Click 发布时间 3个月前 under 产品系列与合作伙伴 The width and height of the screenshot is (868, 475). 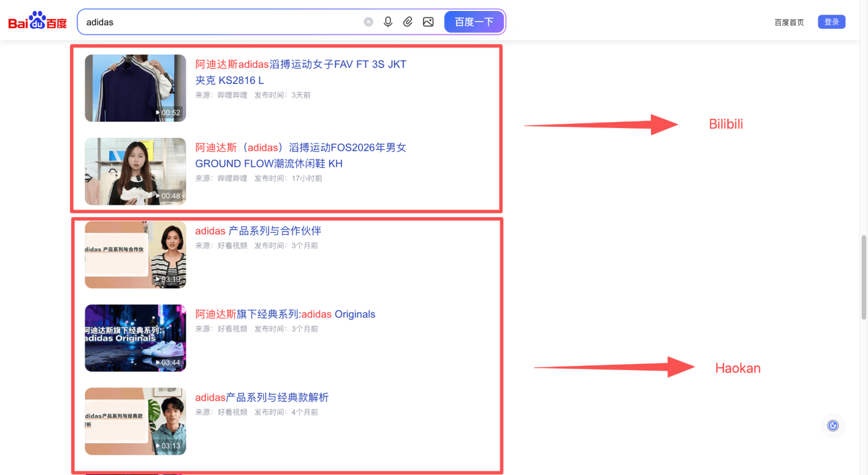(286, 246)
